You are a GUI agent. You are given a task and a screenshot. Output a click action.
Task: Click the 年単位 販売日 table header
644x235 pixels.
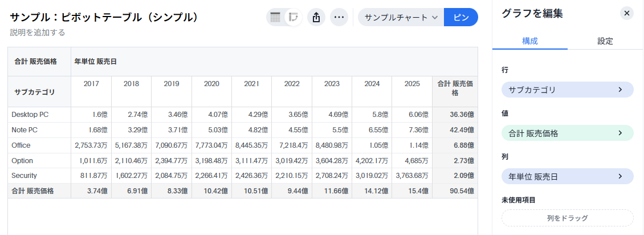click(96, 62)
